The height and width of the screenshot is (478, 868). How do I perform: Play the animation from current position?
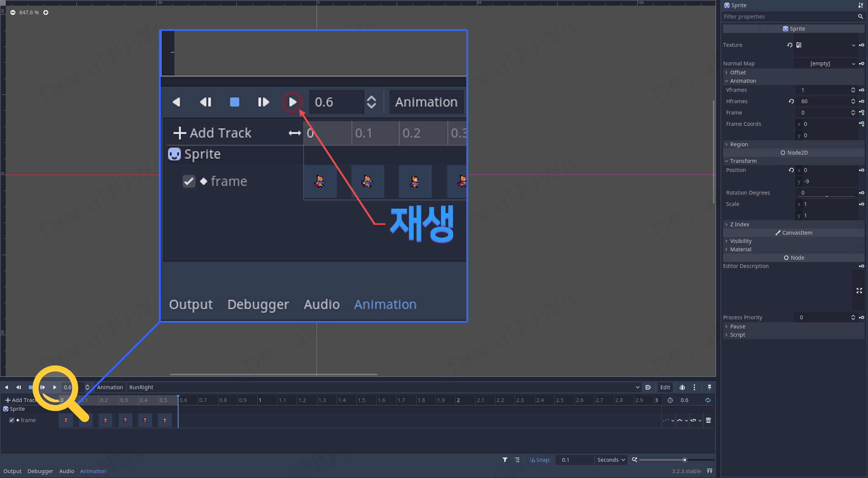(x=54, y=387)
